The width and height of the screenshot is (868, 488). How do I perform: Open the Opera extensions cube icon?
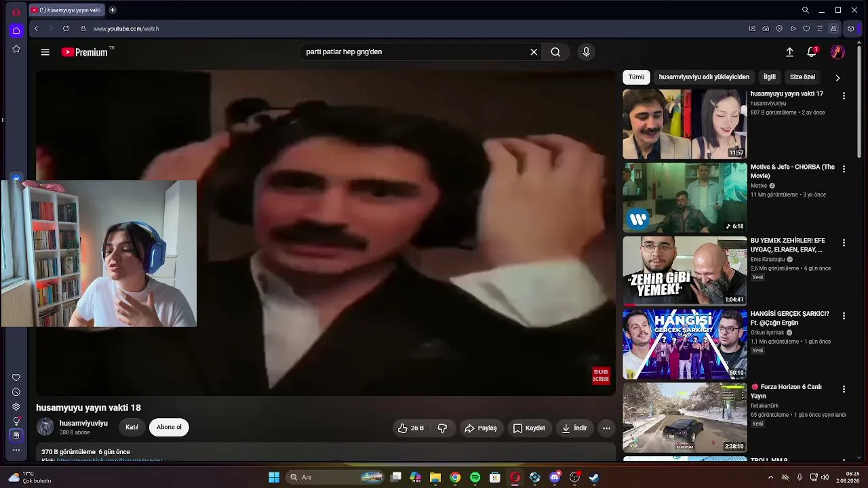851,28
